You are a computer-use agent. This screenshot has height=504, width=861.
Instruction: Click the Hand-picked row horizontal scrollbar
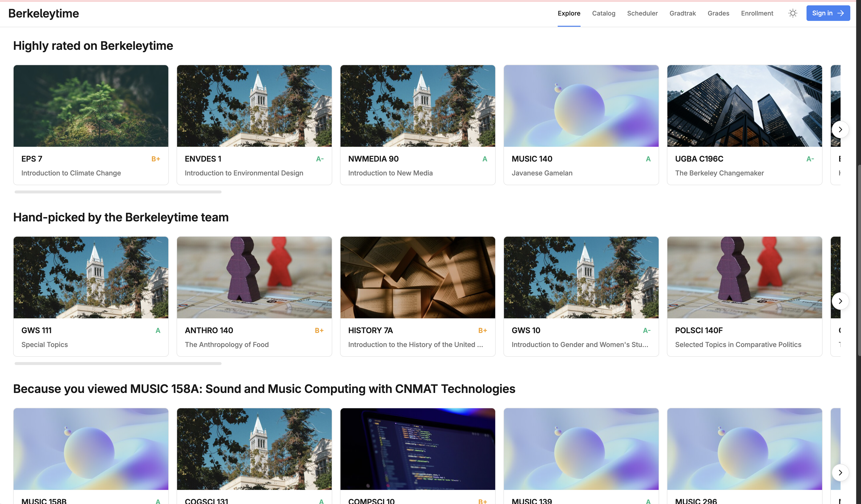point(118,363)
